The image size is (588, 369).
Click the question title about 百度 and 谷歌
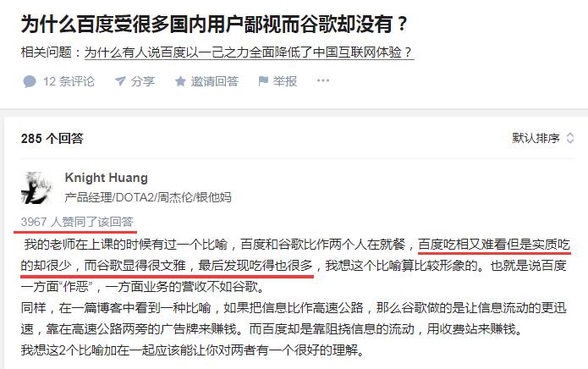tap(214, 24)
